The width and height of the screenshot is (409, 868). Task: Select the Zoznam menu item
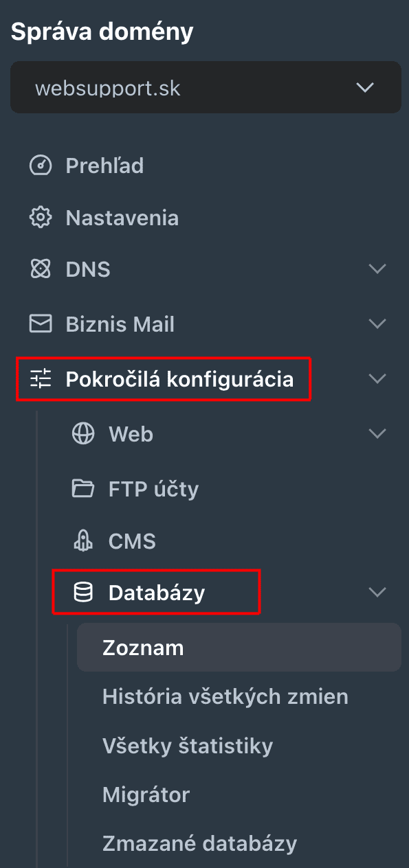(239, 647)
